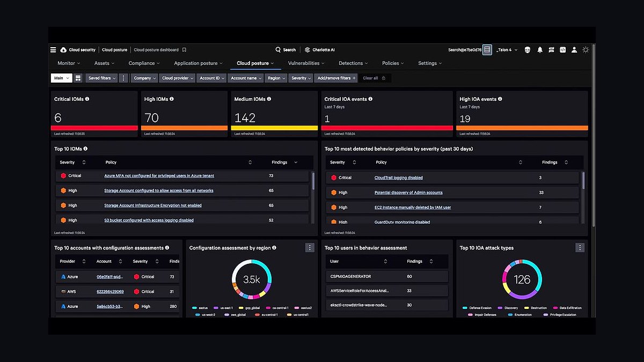Screen dimensions: 644x362
Task: Click Add/remove filters button
Action: (336, 78)
